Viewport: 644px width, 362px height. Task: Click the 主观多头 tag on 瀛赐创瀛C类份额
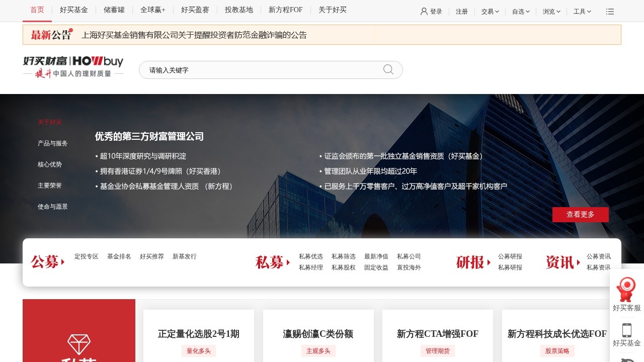pos(318,351)
